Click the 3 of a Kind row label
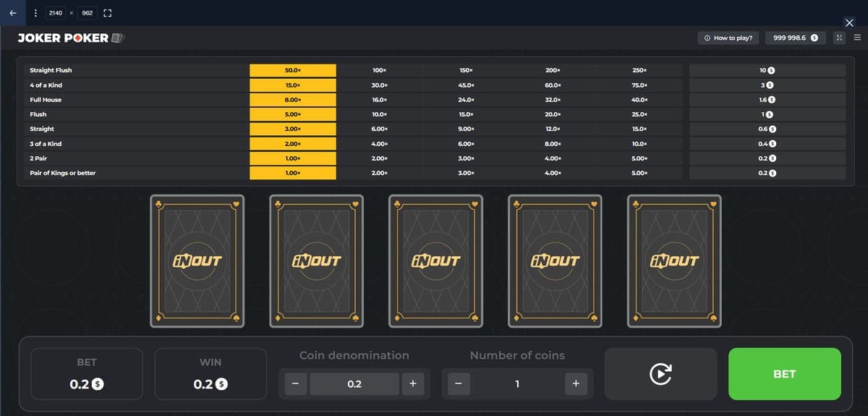Screen dimensions: 868x416 [46, 144]
